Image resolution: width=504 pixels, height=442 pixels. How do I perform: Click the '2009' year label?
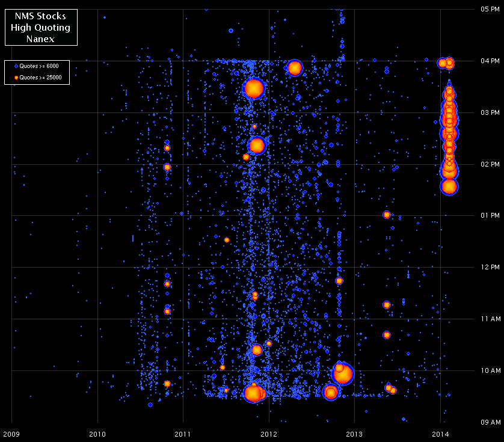(x=11, y=434)
